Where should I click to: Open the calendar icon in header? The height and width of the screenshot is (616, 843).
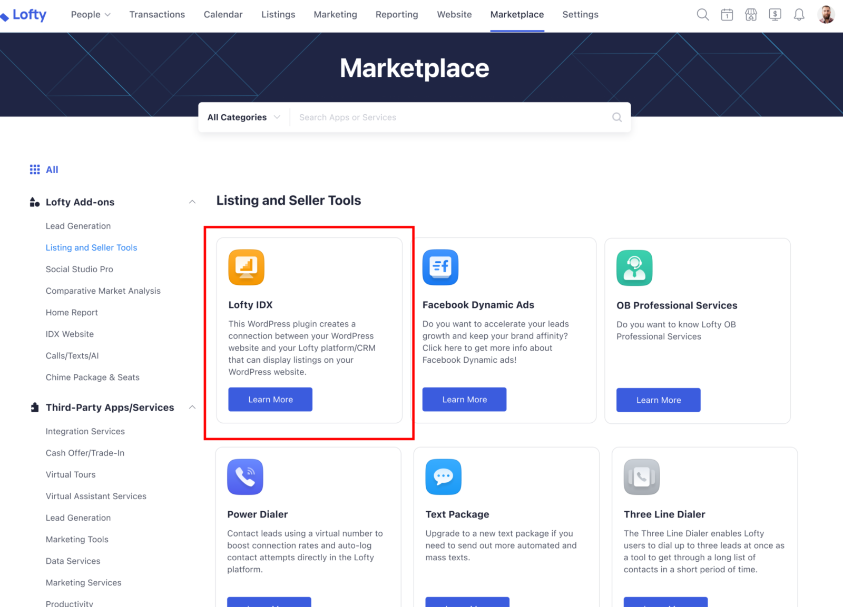(x=727, y=15)
